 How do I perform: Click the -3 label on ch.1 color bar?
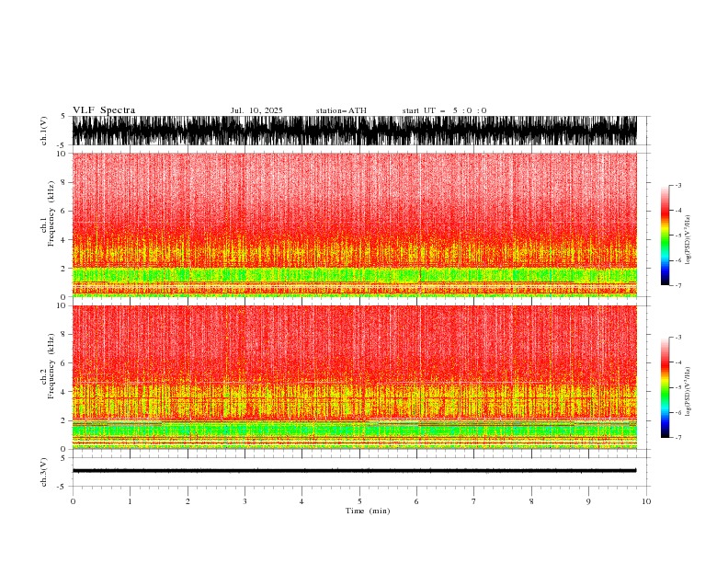point(678,185)
